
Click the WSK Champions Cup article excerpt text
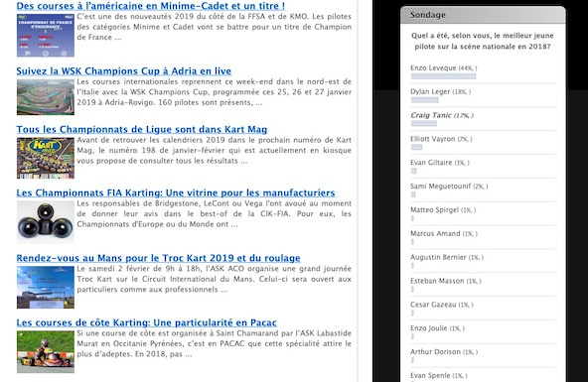click(x=215, y=92)
